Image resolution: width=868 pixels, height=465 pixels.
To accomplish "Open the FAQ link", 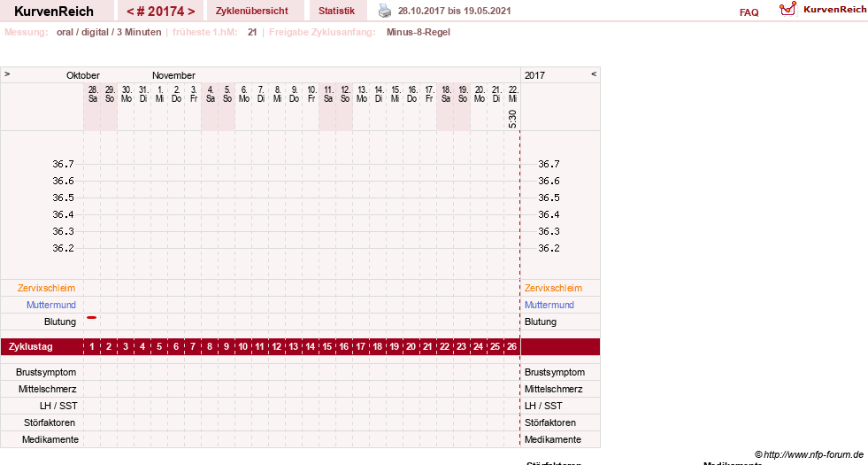I will (x=749, y=12).
